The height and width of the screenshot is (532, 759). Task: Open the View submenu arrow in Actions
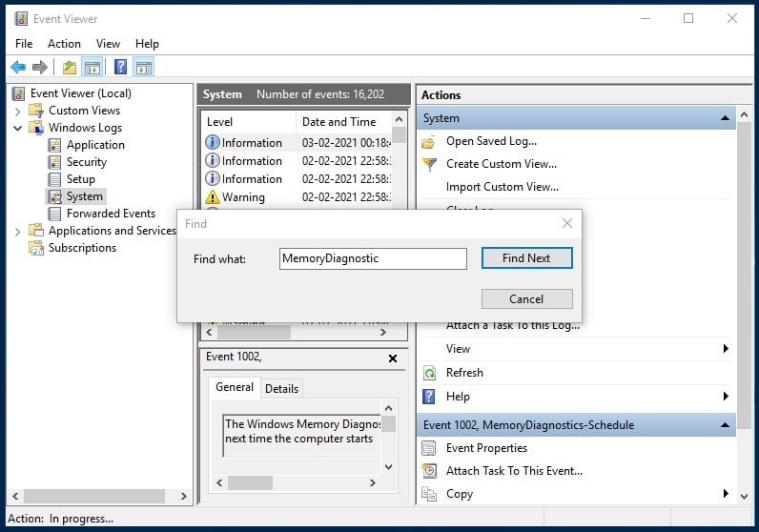click(725, 349)
